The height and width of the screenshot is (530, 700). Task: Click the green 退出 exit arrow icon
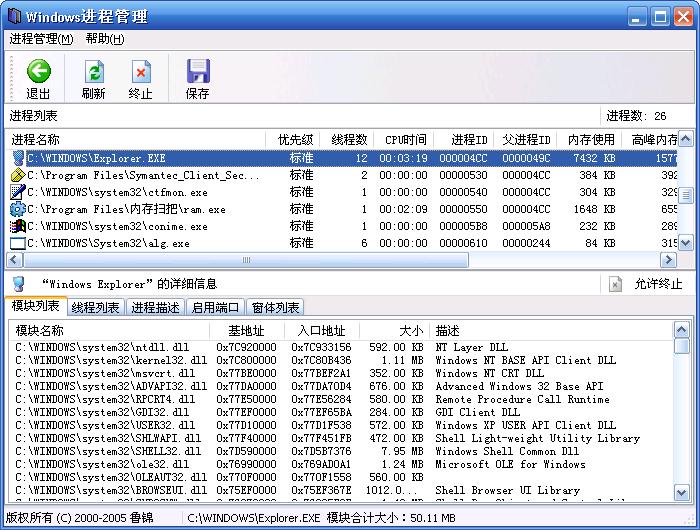[x=39, y=71]
